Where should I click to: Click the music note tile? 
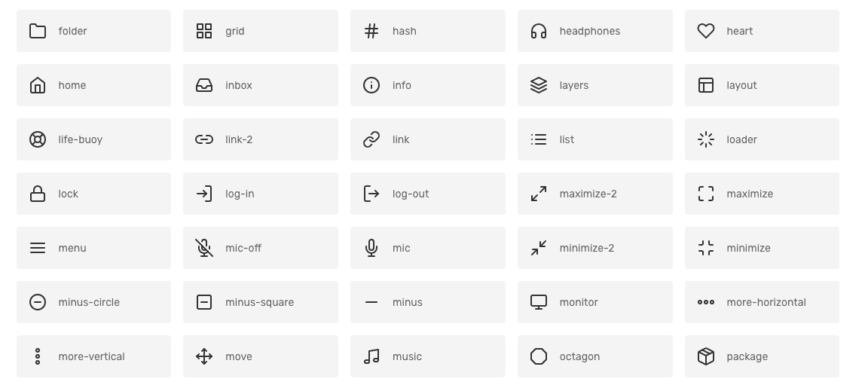point(428,356)
